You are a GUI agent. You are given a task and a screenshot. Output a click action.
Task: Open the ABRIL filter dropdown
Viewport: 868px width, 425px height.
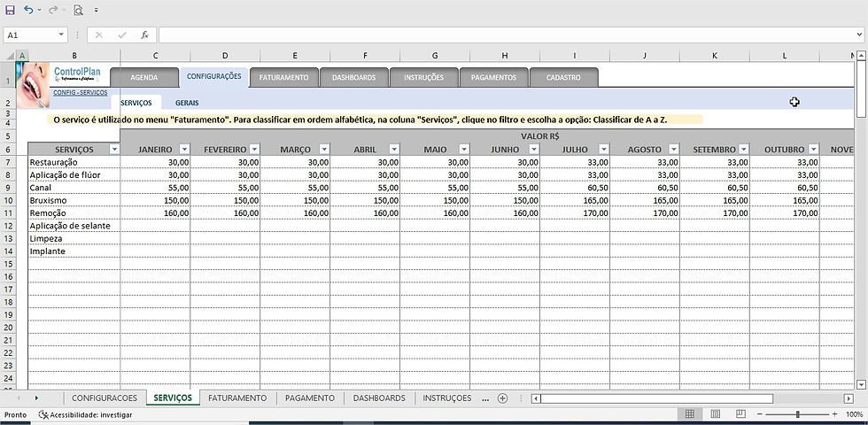coord(393,150)
